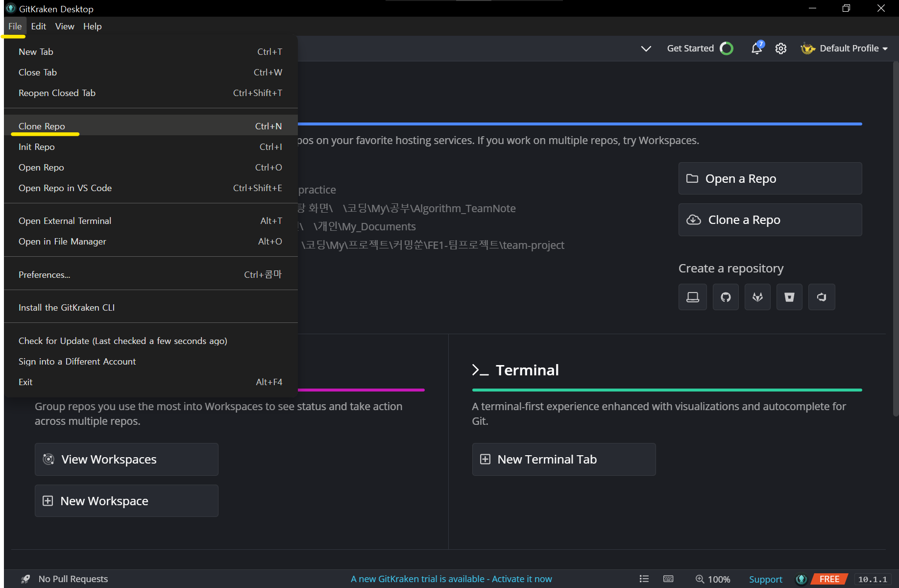The image size is (899, 588).
Task: Open settings gear icon in toolbar
Action: click(781, 49)
